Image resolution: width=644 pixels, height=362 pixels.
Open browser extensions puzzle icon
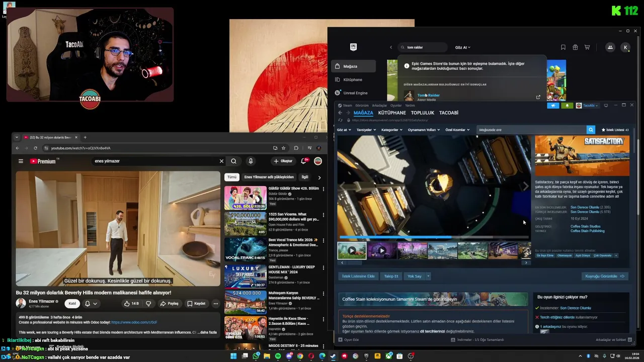296,148
